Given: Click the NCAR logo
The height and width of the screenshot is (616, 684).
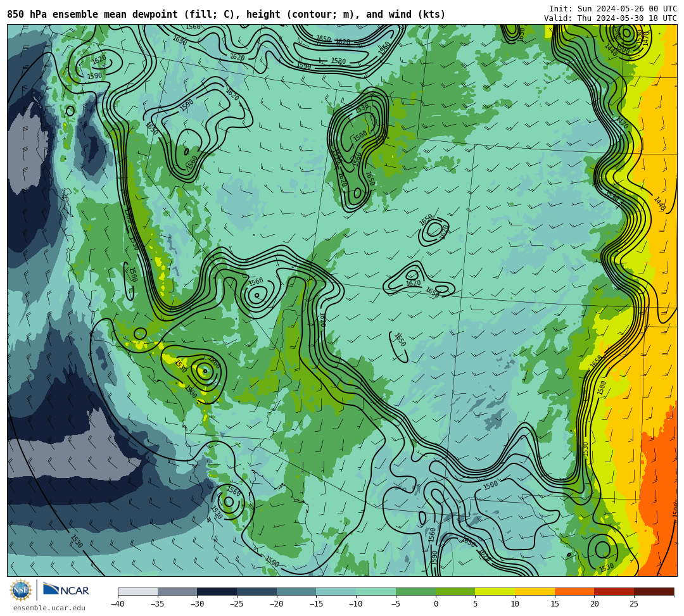Looking at the screenshot, I should coord(66,590).
